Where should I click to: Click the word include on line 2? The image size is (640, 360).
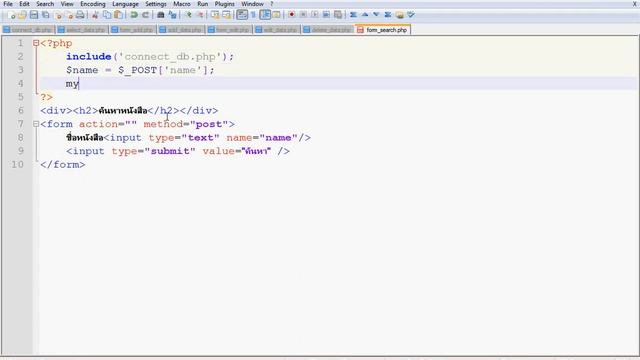89,56
